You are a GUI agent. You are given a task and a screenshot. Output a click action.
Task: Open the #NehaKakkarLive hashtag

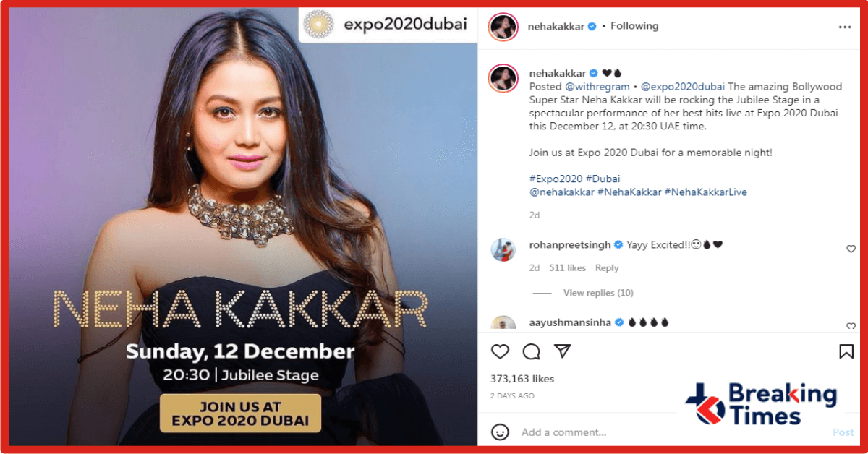pyautogui.click(x=706, y=192)
